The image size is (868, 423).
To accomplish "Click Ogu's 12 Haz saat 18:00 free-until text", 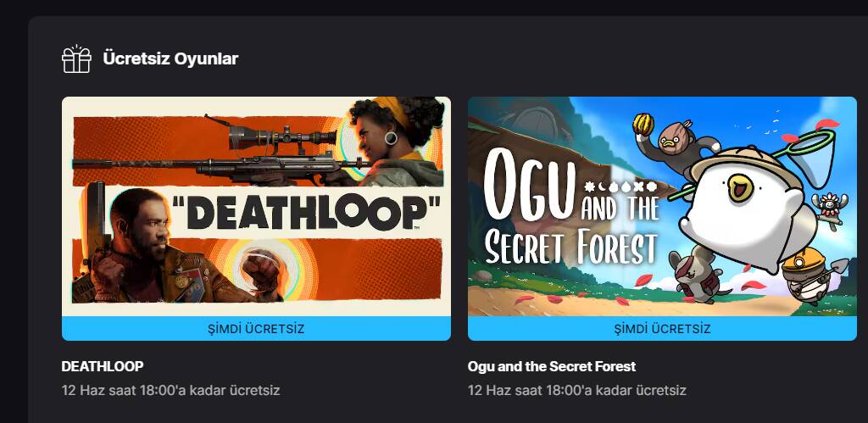I will [576, 390].
